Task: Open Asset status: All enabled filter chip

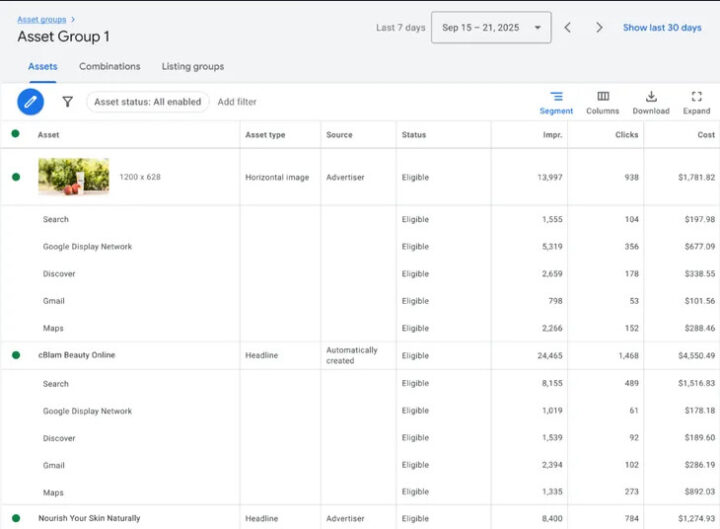Action: click(147, 102)
